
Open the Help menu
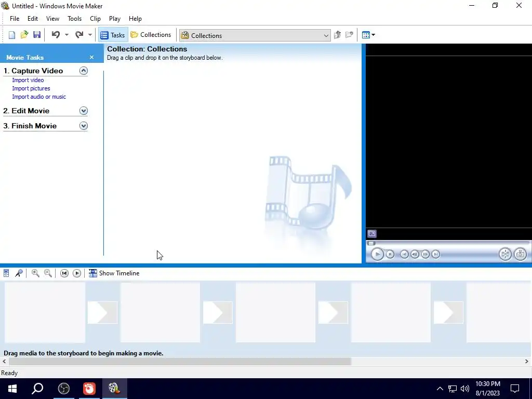pos(135,19)
